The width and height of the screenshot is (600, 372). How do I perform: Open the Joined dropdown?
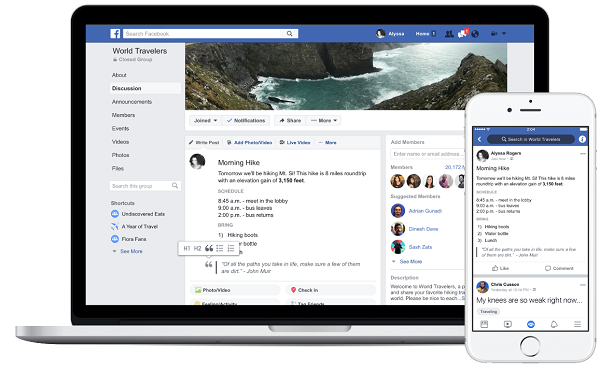205,121
